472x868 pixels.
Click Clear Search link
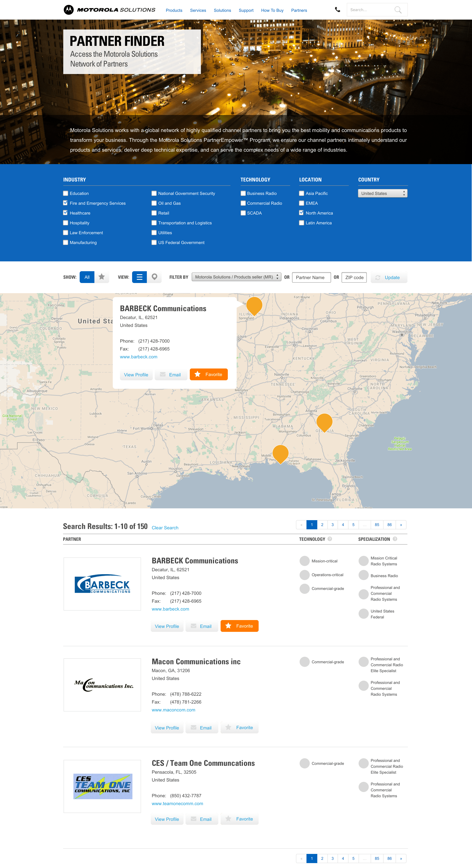(x=165, y=528)
